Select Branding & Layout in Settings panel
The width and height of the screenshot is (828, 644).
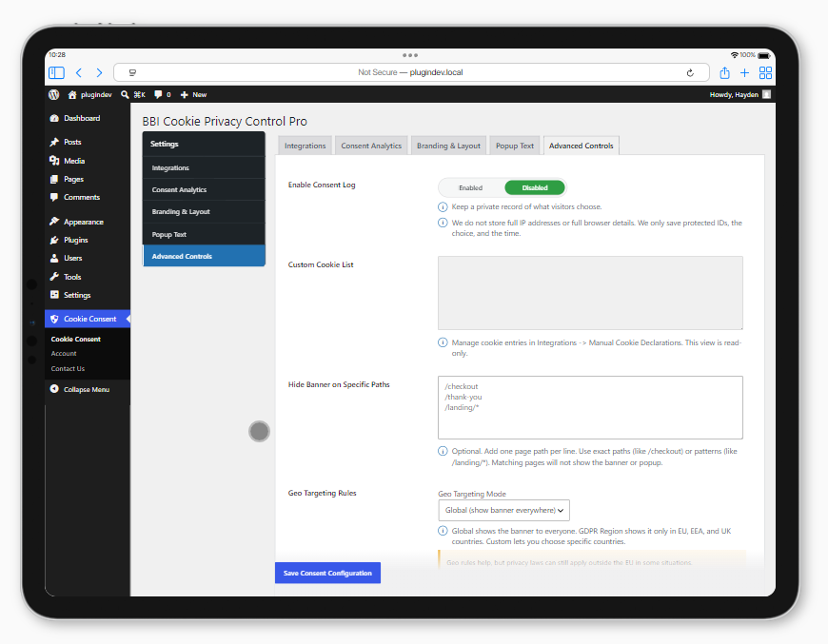pos(204,212)
